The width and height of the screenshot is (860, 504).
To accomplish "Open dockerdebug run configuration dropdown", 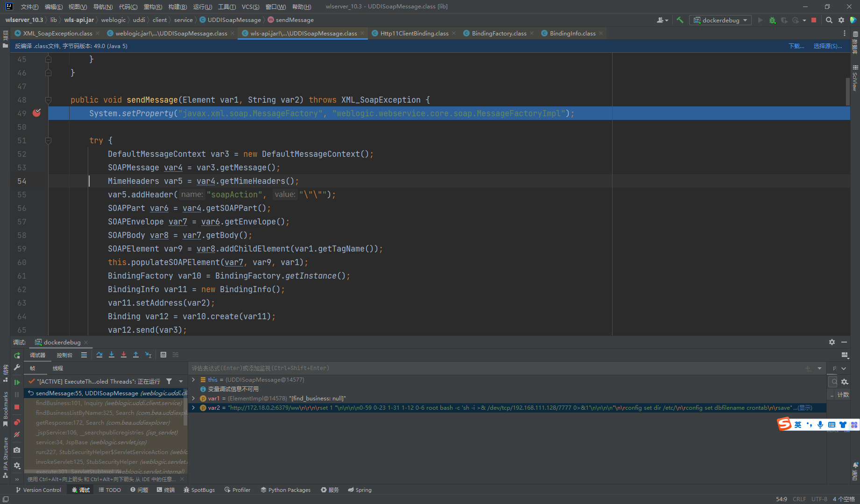I will [720, 20].
